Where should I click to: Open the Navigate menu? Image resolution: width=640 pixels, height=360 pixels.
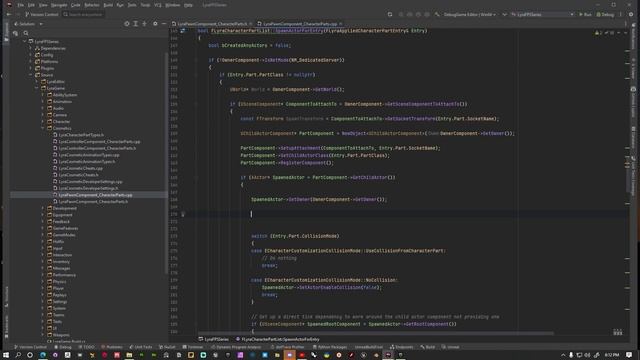[x=59, y=5]
